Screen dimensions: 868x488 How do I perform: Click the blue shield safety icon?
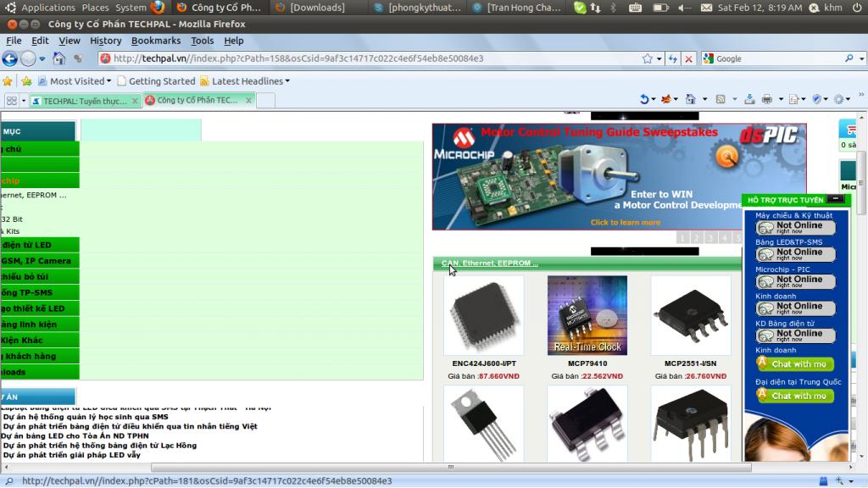point(816,99)
